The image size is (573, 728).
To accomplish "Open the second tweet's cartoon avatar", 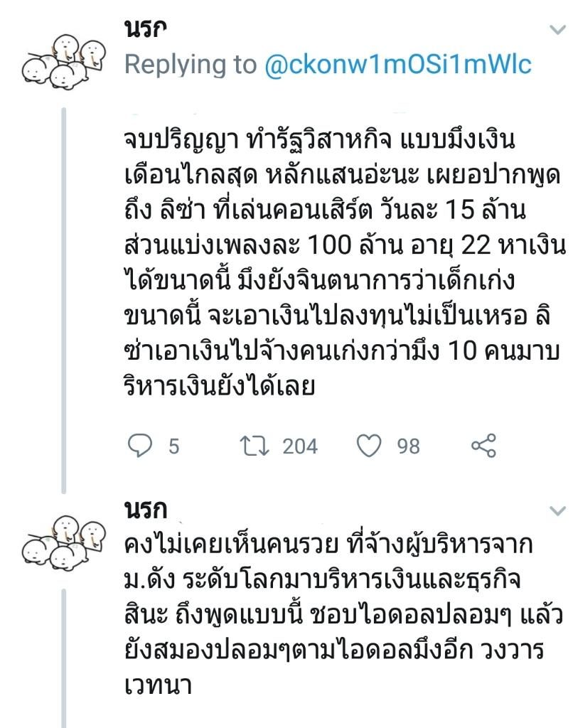I will click(x=63, y=542).
